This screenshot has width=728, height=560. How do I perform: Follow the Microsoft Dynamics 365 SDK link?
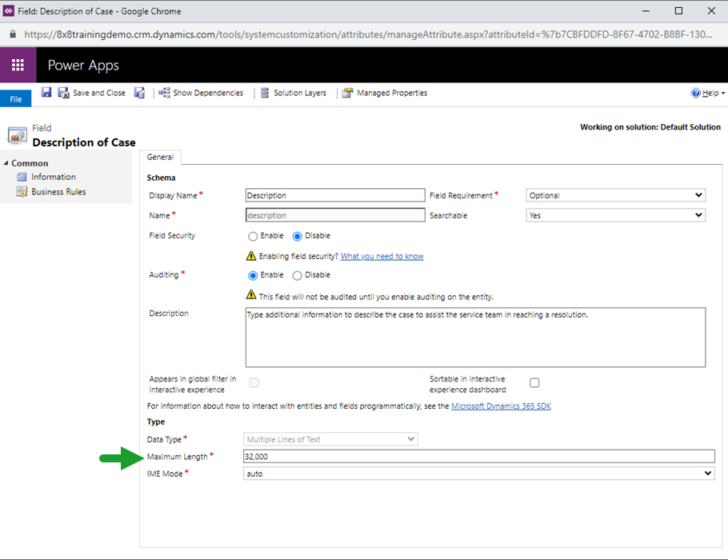pos(500,406)
